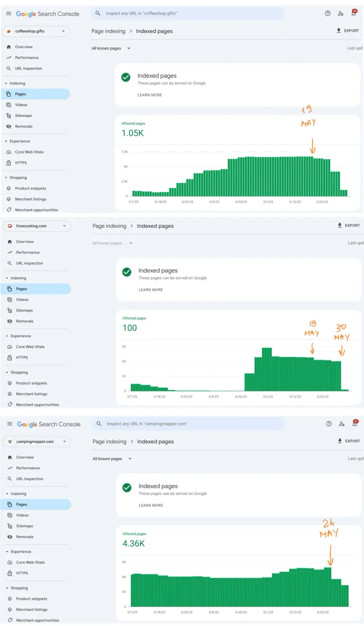Collapse Indexing section in hivecooking.com sidebar

(16, 278)
